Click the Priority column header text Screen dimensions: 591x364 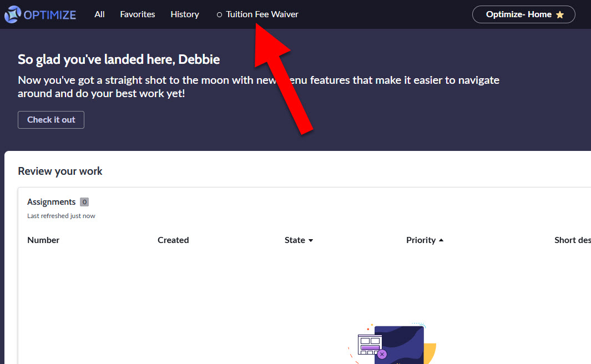[x=421, y=240]
